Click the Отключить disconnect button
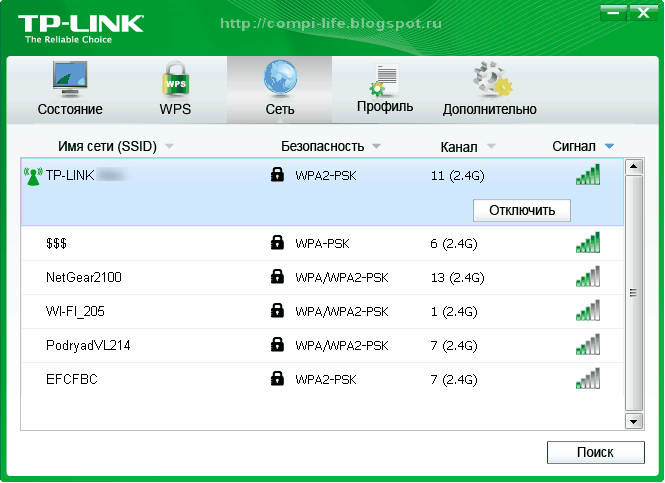Viewport: 665px width, 483px height. point(522,210)
